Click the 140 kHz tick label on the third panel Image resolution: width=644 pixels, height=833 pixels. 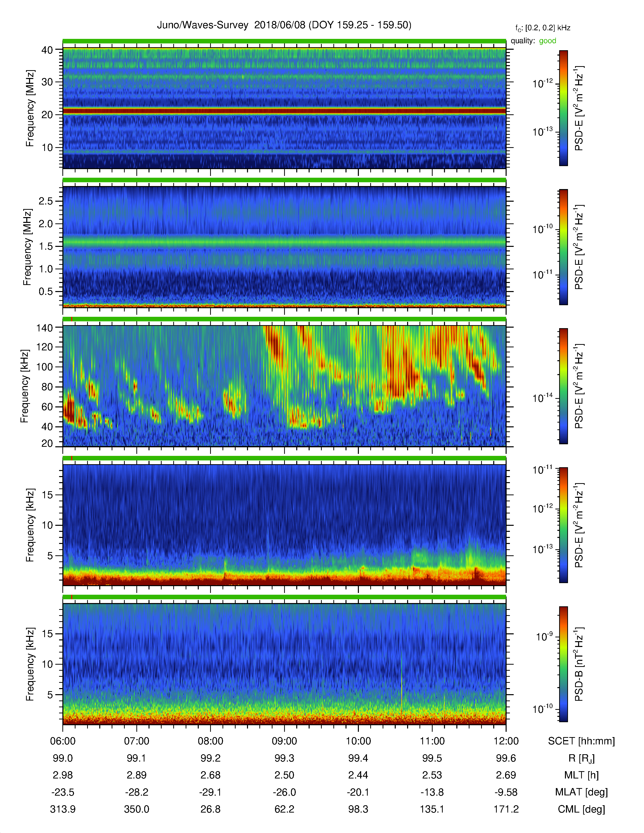[44, 328]
